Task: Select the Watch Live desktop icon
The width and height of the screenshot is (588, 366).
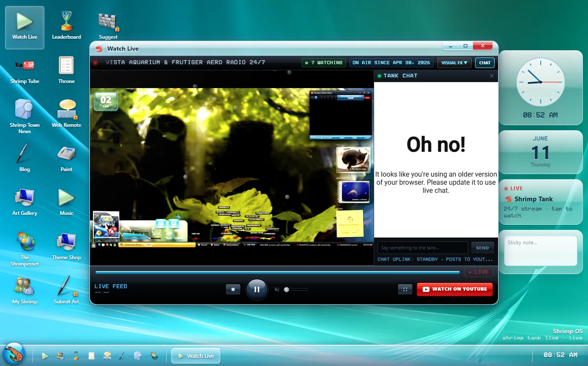Action: click(25, 28)
